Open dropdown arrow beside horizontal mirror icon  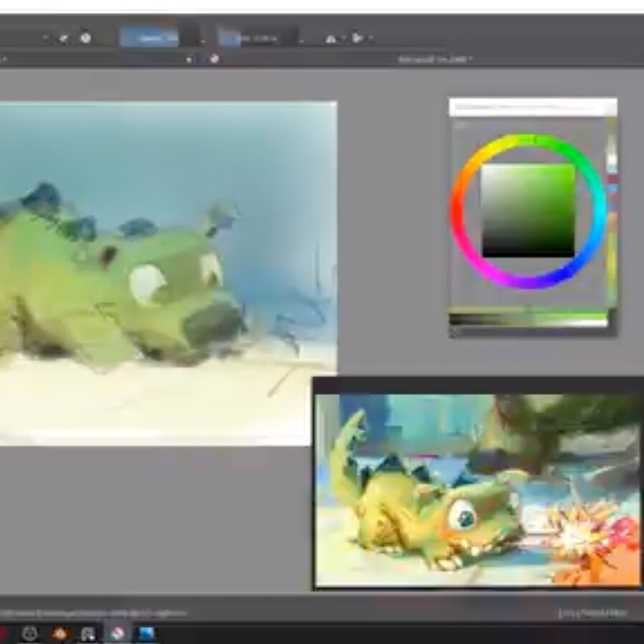tap(344, 38)
